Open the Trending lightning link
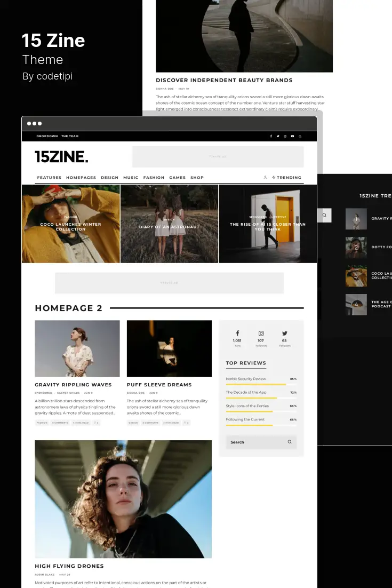 [x=287, y=177]
